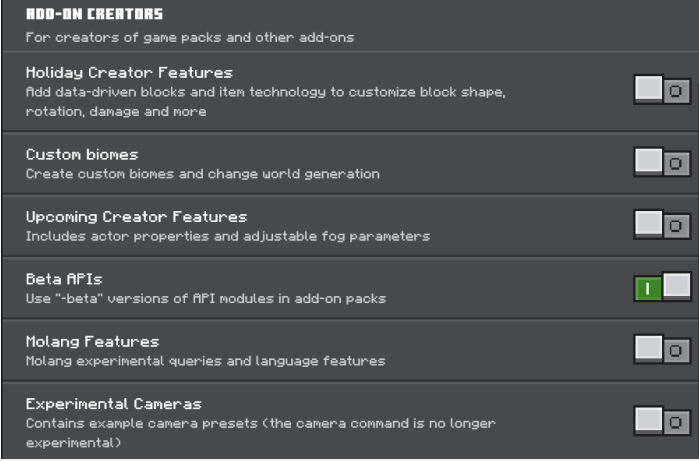The height and width of the screenshot is (461, 699).
Task: Click the 'change world generation' description
Action: (203, 174)
